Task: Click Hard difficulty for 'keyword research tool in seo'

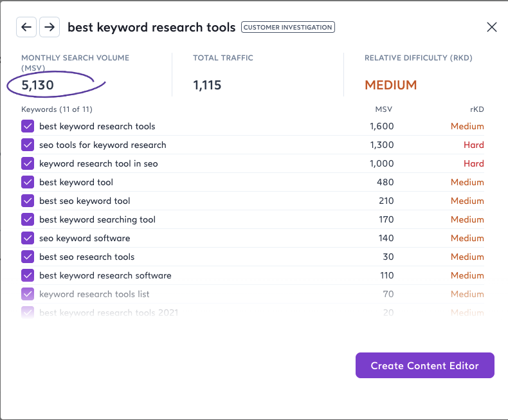Action: click(474, 163)
